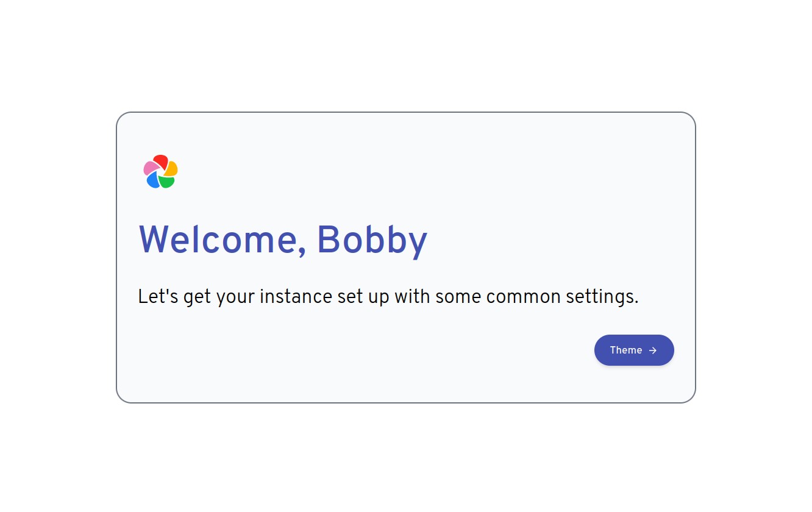812x512 pixels.
Task: Click the right arrow icon on Theme button
Action: [x=653, y=350]
